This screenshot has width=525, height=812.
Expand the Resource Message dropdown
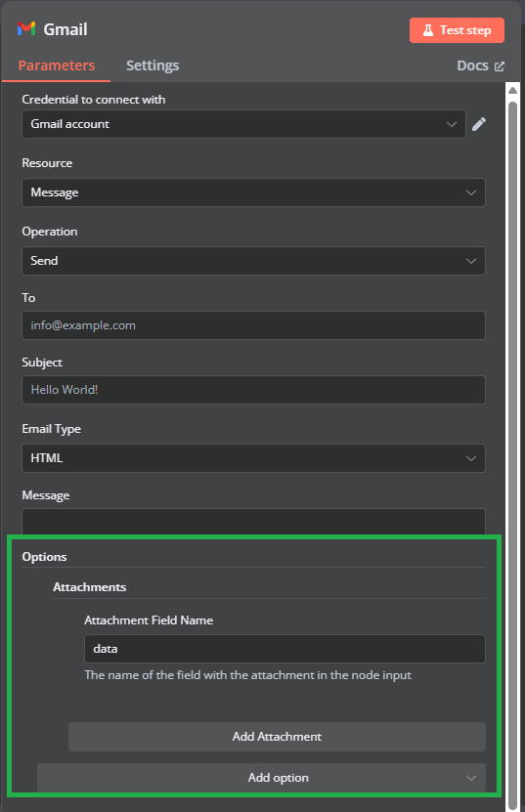click(x=253, y=192)
